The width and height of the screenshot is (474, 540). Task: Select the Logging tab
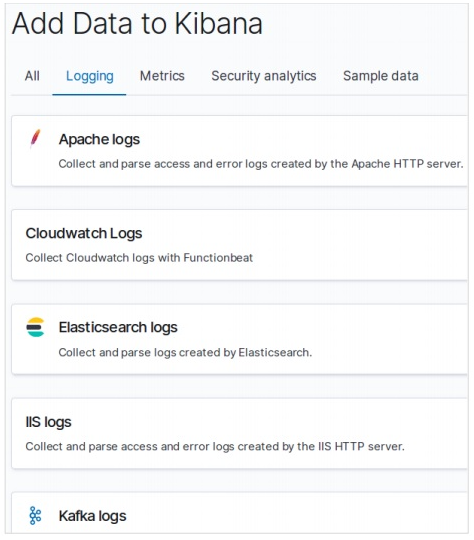pyautogui.click(x=90, y=76)
